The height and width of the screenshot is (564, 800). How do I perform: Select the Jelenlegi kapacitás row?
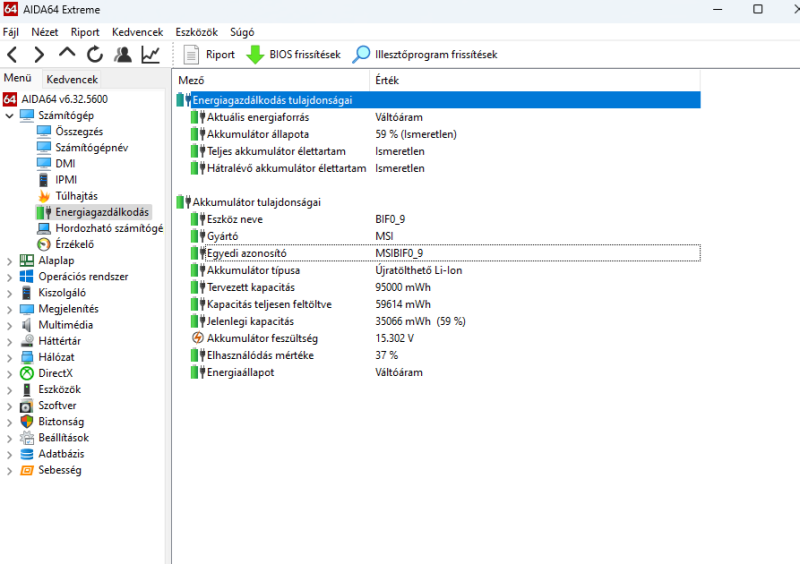tap(445, 321)
